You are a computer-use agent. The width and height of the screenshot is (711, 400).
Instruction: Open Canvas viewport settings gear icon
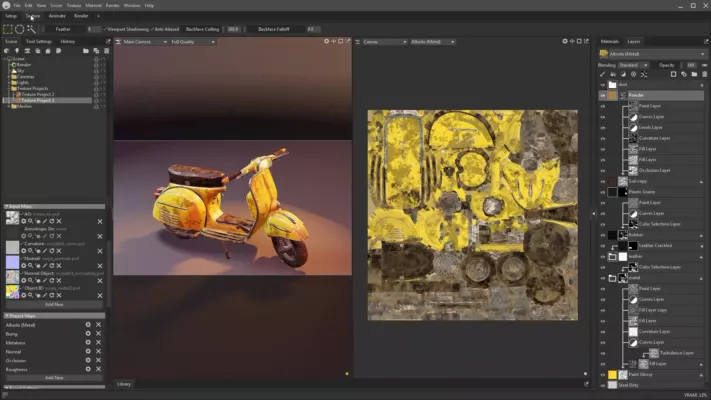565,41
